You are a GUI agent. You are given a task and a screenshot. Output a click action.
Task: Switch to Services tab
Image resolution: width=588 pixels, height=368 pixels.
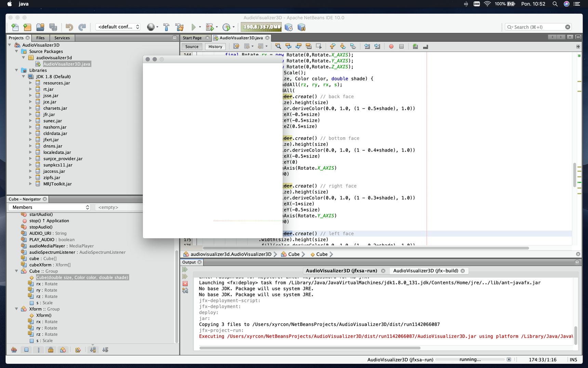(x=62, y=38)
